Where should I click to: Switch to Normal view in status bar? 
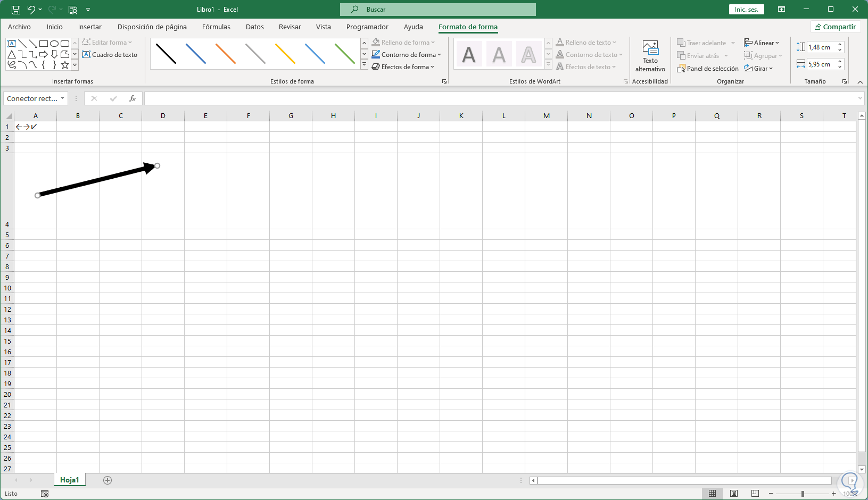(712, 494)
